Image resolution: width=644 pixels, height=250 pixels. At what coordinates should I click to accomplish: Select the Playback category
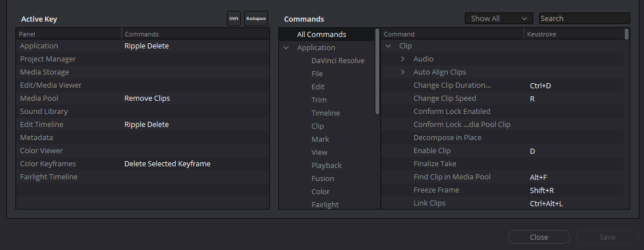(326, 166)
